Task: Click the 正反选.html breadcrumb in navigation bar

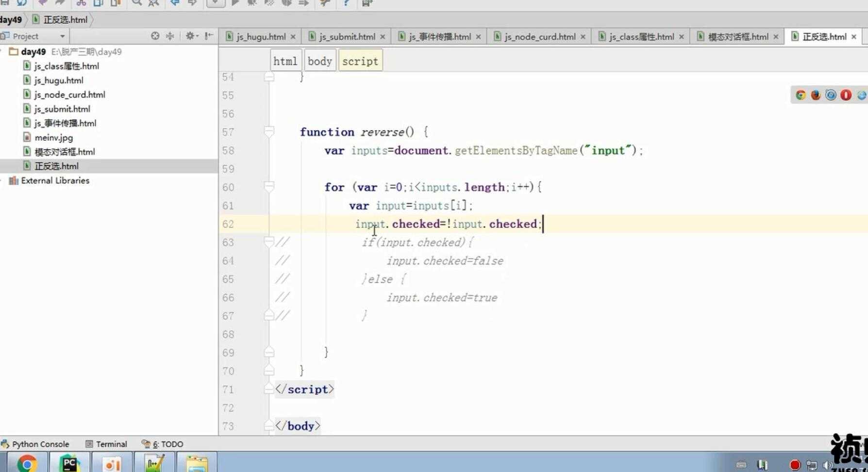Action: [60, 20]
